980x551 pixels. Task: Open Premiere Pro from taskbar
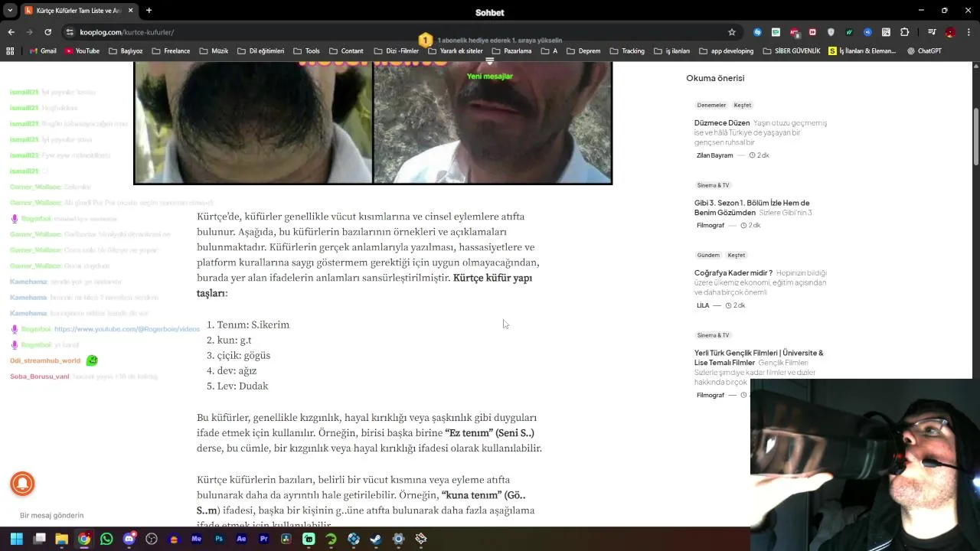[264, 539]
